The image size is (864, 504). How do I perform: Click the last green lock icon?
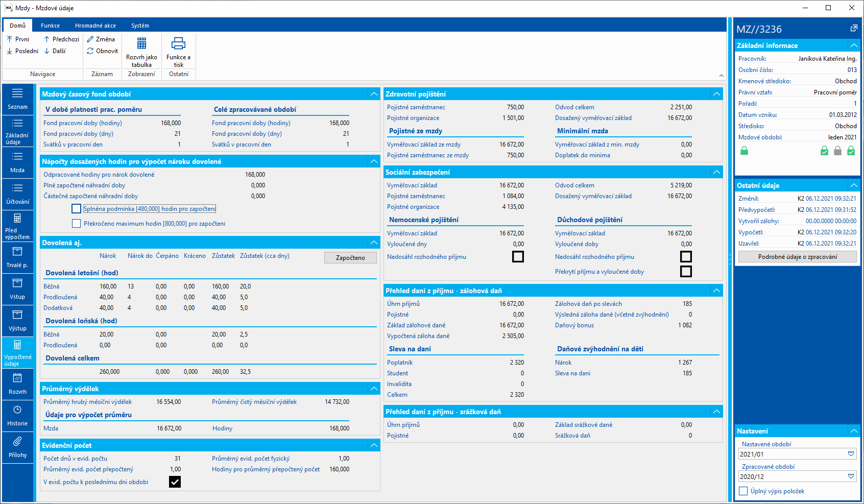point(851,151)
